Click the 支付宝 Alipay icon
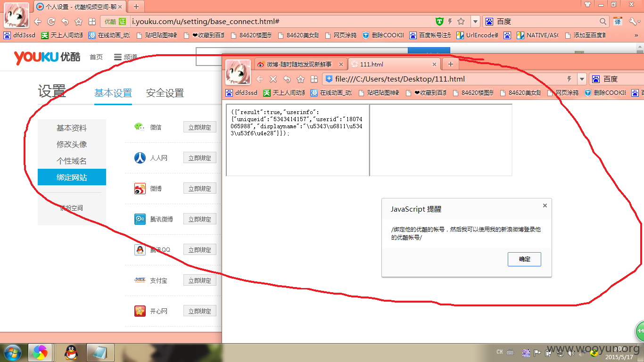 [140, 280]
